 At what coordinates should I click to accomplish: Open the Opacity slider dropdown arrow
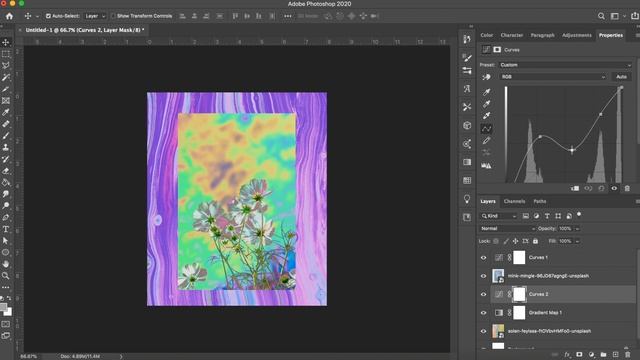pyautogui.click(x=577, y=229)
